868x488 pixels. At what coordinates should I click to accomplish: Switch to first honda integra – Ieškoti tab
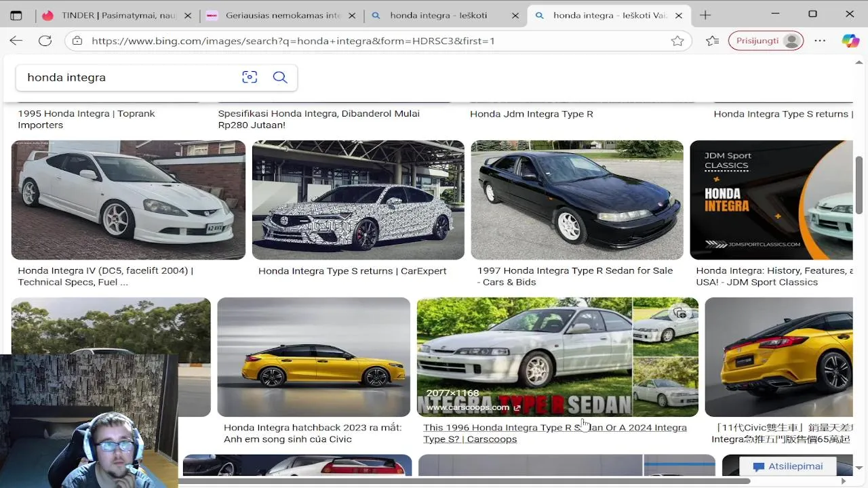(x=446, y=15)
